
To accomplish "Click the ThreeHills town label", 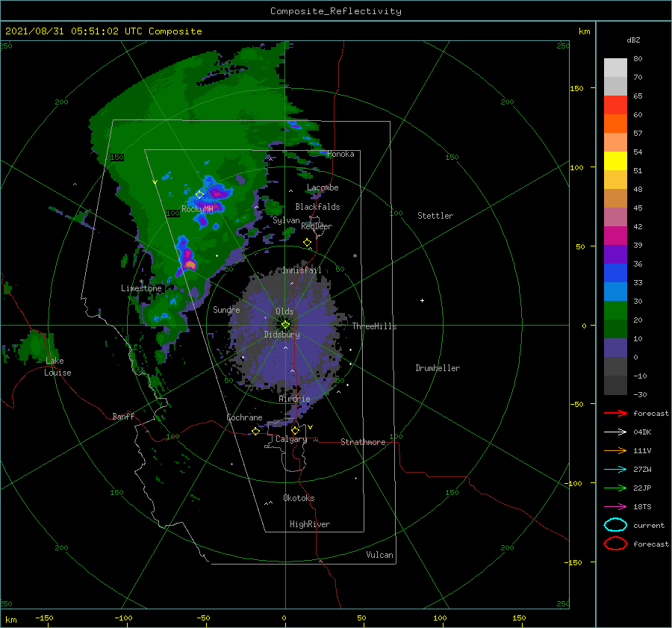I will (x=374, y=326).
